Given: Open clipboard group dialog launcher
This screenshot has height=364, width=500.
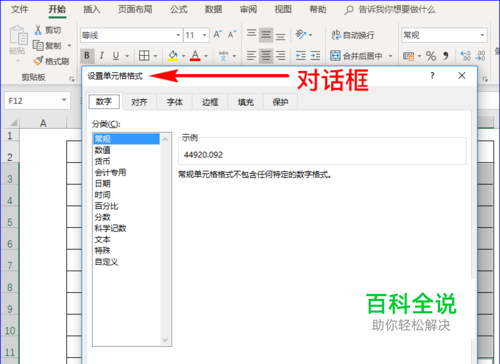Looking at the screenshot, I should 72,79.
